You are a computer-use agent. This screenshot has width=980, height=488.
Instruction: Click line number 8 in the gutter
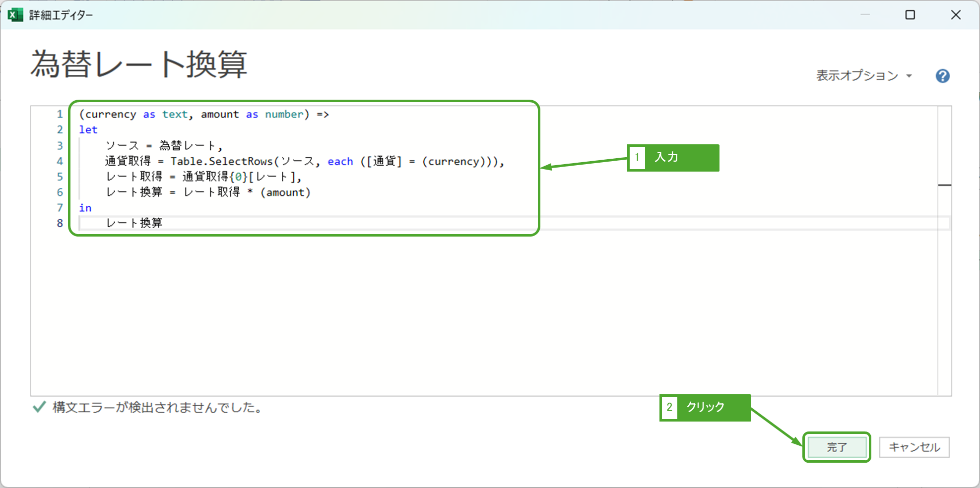coord(60,224)
